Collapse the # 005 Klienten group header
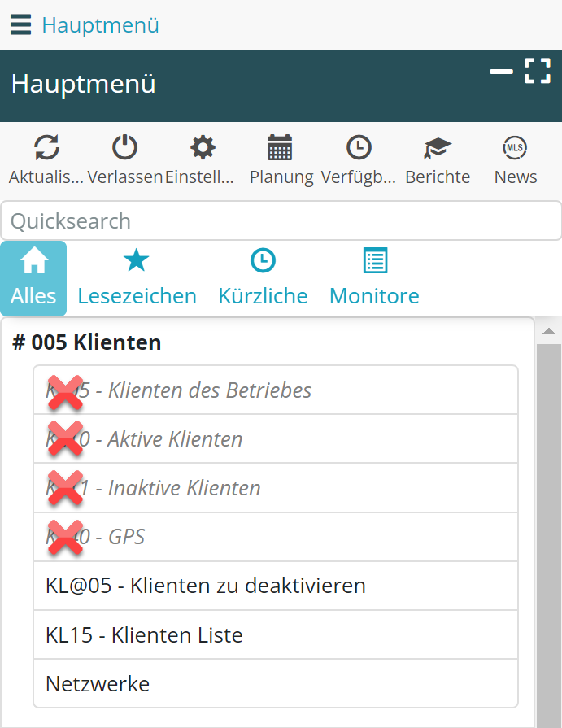This screenshot has height=728, width=562. point(87,342)
